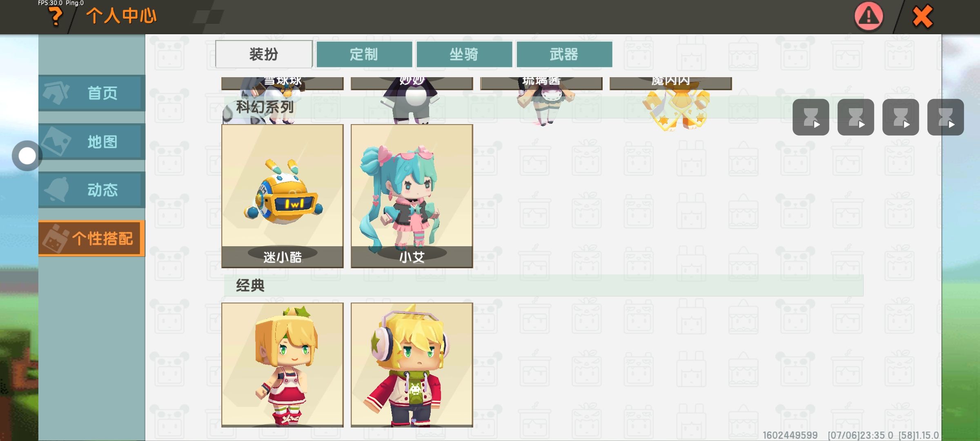Click the first hourglass play icon
Viewport: 980px width, 441px height.
pos(811,117)
